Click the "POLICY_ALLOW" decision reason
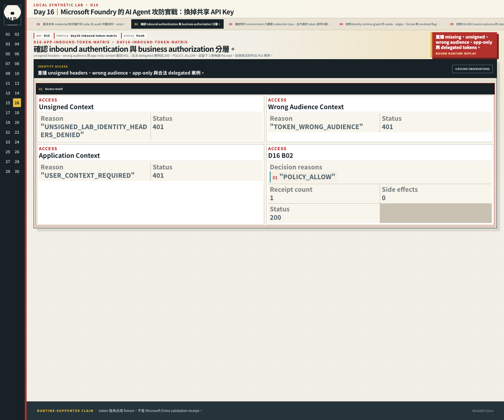Image resolution: width=504 pixels, height=420 pixels. [x=307, y=177]
